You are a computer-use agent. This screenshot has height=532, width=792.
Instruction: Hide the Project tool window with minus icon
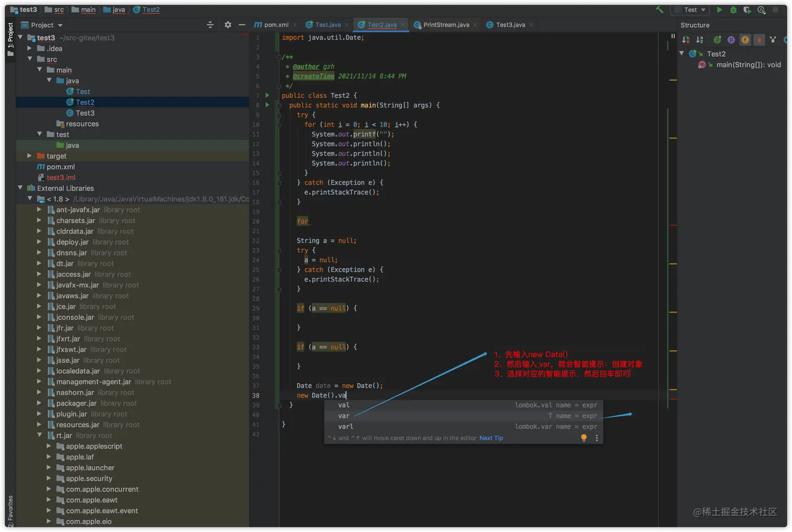241,25
